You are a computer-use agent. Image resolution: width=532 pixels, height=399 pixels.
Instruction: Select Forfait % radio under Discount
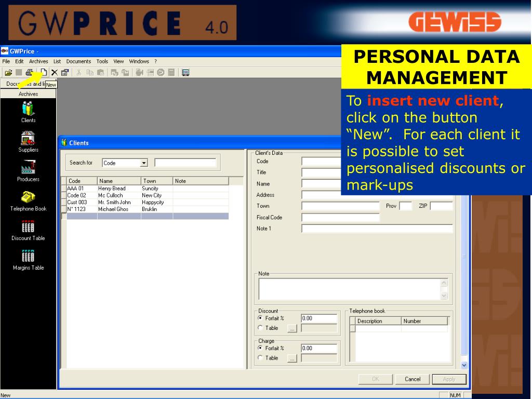click(x=260, y=318)
